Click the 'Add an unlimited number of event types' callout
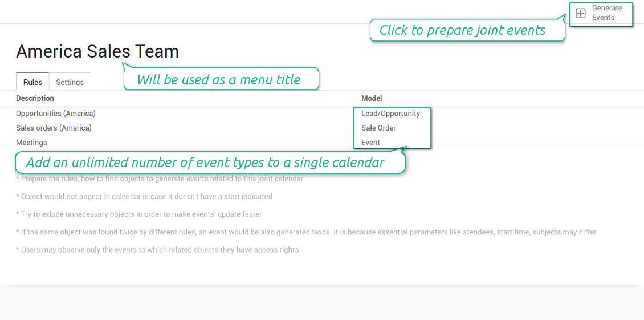The height and width of the screenshot is (320, 644). tap(210, 163)
